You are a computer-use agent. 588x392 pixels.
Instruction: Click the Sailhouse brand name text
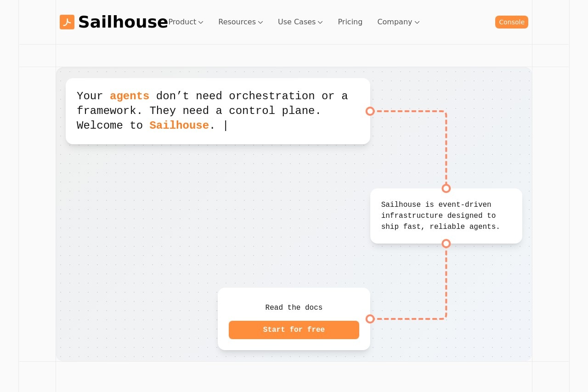point(123,22)
